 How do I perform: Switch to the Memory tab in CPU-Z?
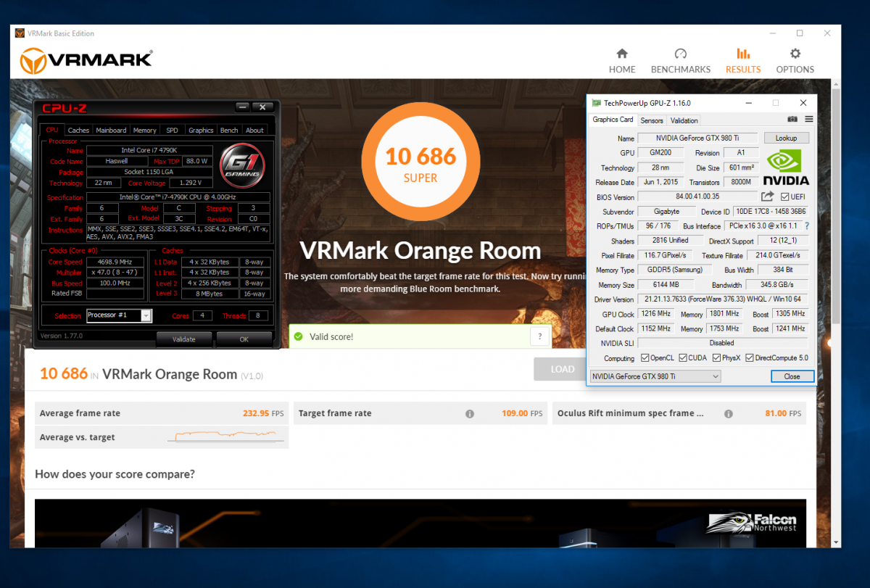coord(144,131)
